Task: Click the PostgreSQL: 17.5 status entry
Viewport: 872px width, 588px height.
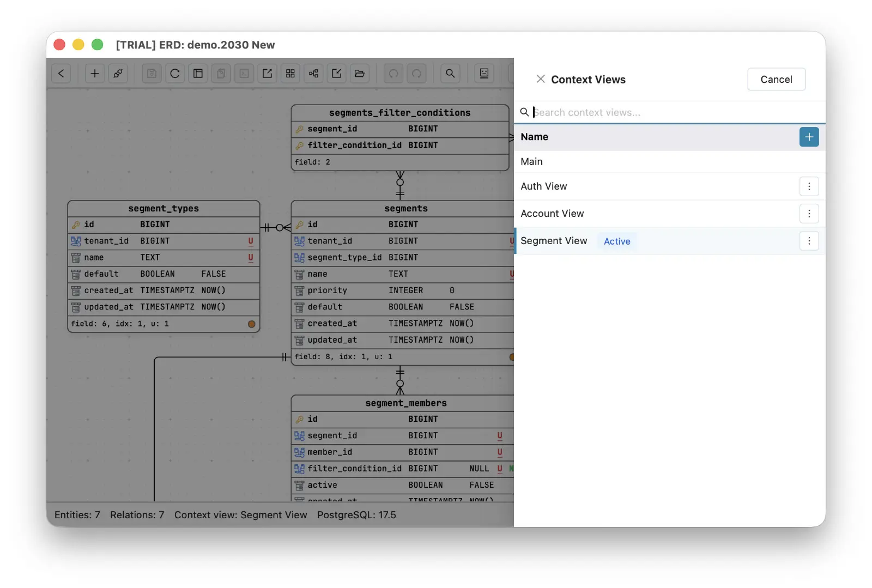Action: [356, 515]
